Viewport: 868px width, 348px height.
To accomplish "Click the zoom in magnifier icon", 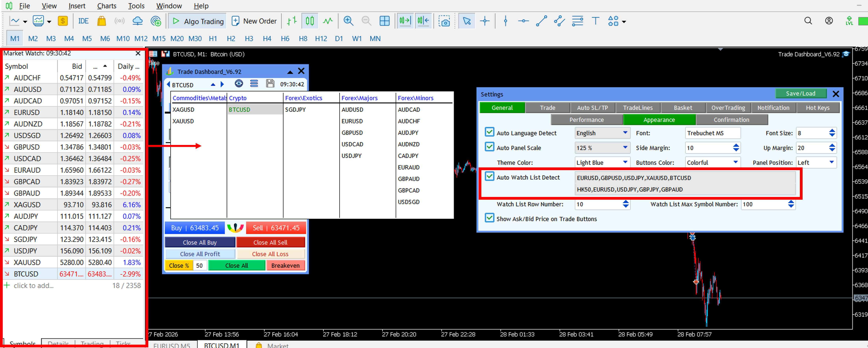I will pos(348,21).
